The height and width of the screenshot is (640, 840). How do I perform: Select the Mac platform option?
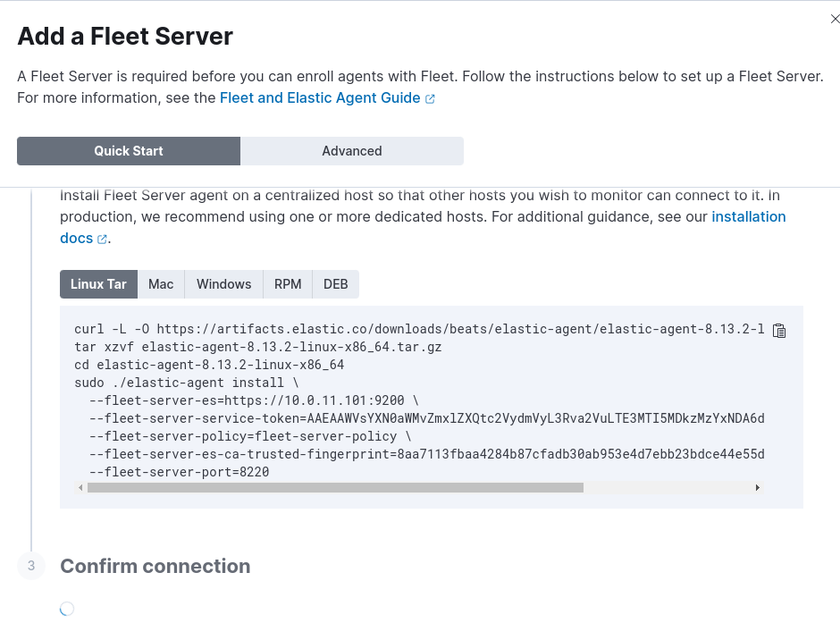pos(161,284)
